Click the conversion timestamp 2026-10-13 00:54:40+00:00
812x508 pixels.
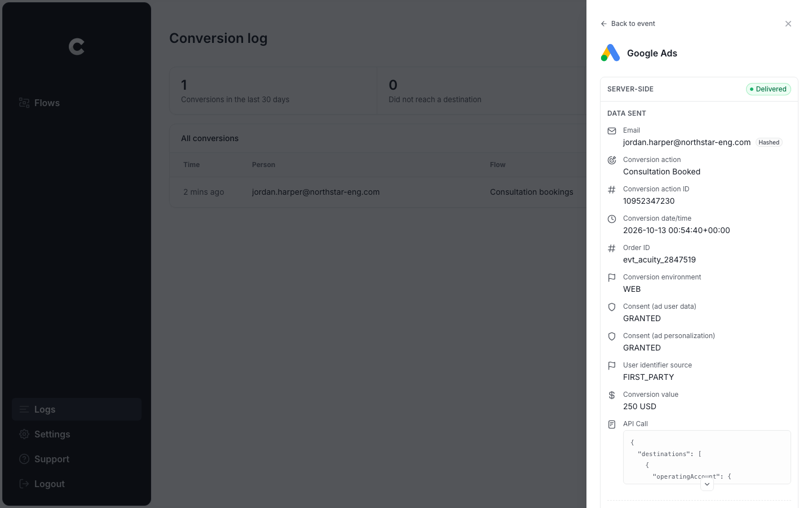click(677, 230)
